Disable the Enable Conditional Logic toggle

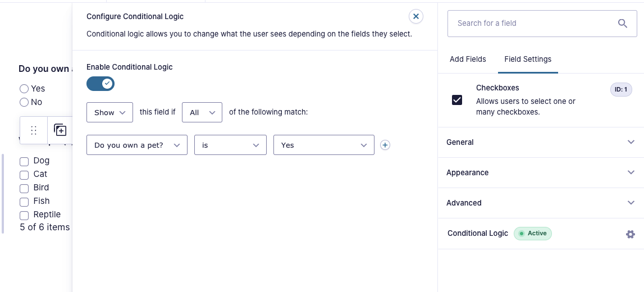coord(100,84)
